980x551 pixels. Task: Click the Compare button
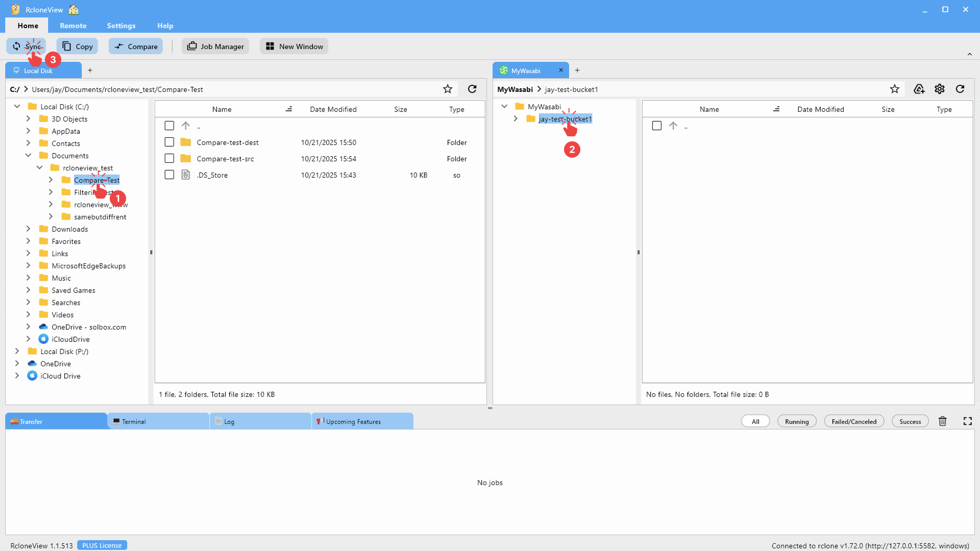pos(136,46)
